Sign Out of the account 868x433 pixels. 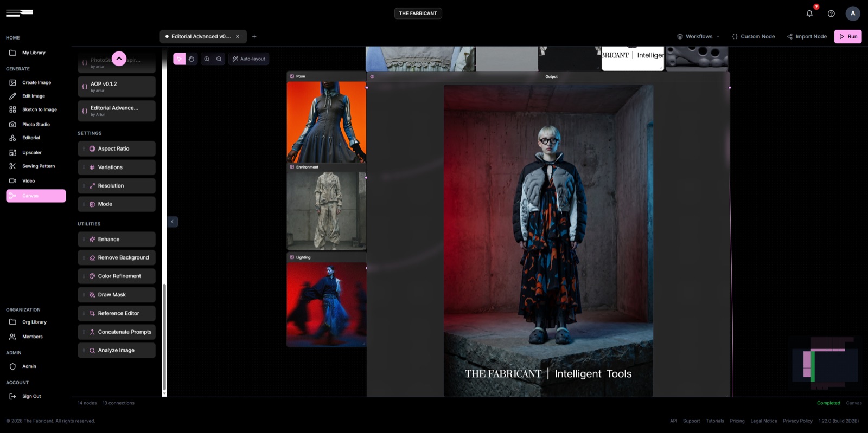31,396
